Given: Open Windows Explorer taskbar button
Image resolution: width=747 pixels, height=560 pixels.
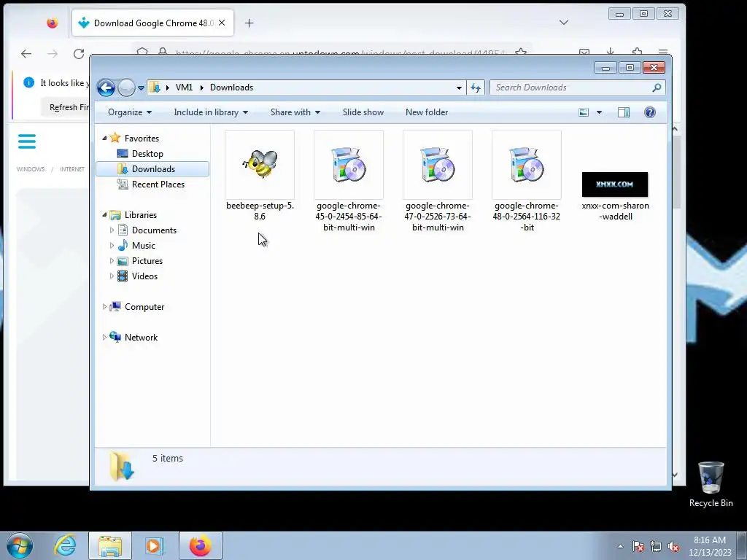Looking at the screenshot, I should tap(110, 545).
